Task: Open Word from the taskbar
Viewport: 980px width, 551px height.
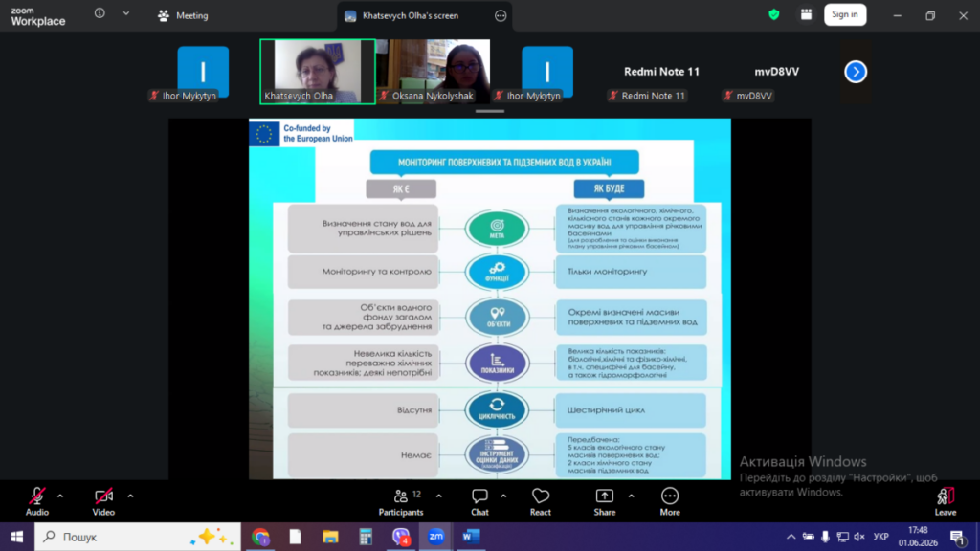Action: pos(471,537)
